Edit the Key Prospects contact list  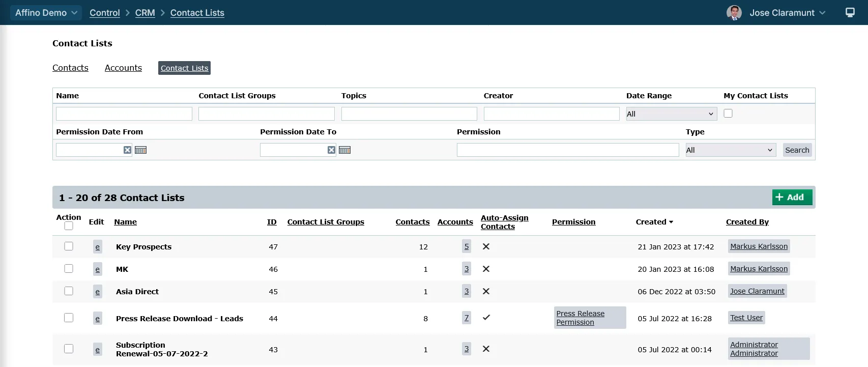point(98,247)
